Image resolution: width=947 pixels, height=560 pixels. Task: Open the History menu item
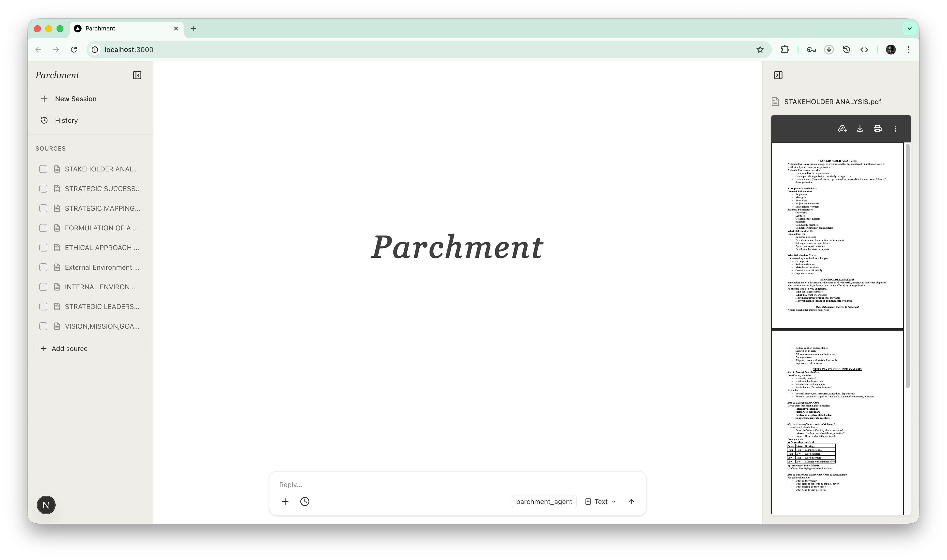click(x=66, y=120)
